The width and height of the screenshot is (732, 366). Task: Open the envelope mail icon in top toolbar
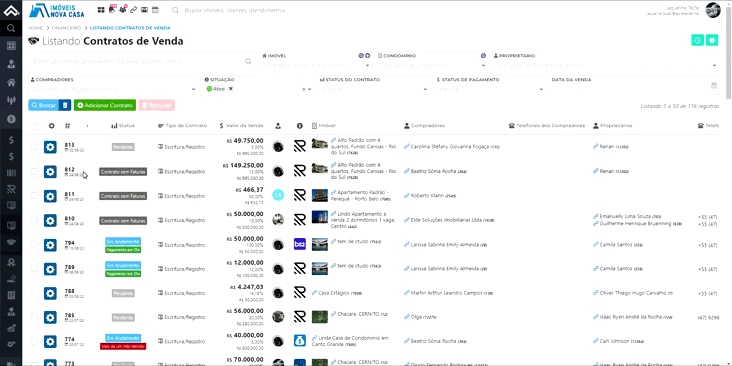coord(144,10)
